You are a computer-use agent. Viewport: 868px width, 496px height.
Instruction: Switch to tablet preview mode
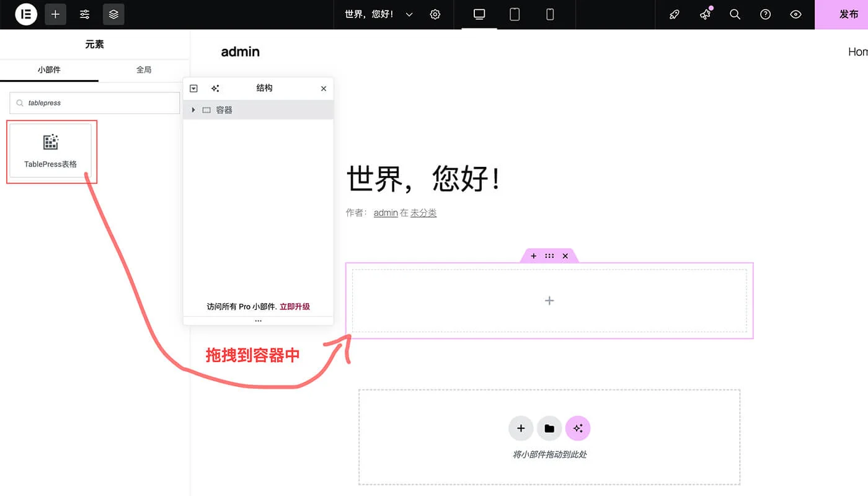click(514, 14)
